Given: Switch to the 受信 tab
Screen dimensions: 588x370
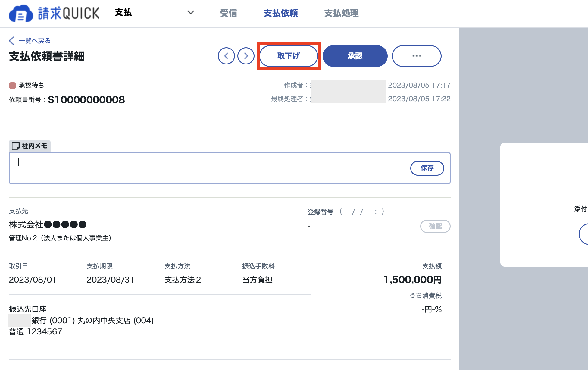Looking at the screenshot, I should click(229, 13).
